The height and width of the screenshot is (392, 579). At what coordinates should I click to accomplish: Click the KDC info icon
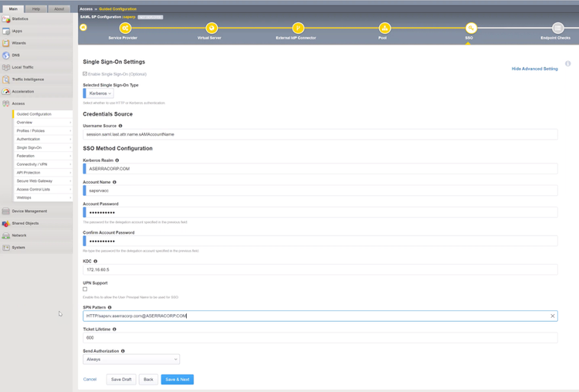tap(95, 262)
